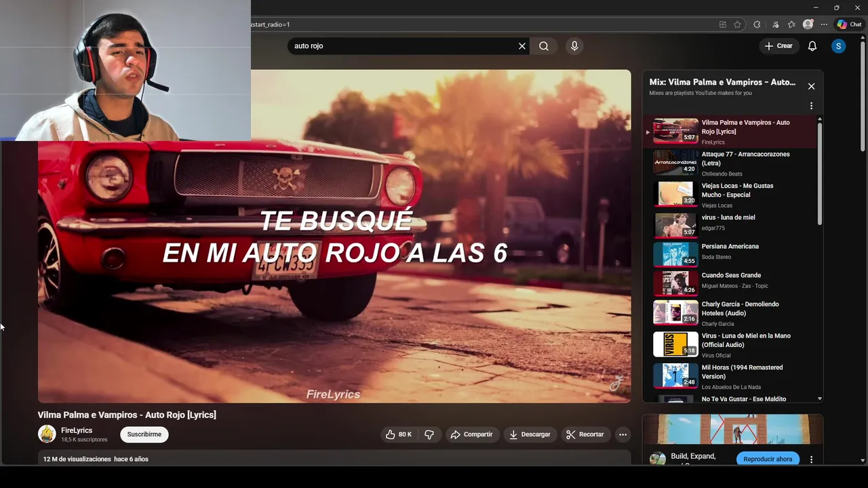Image resolution: width=868 pixels, height=488 pixels.
Task: Open the account avatar S menu
Action: click(839, 46)
